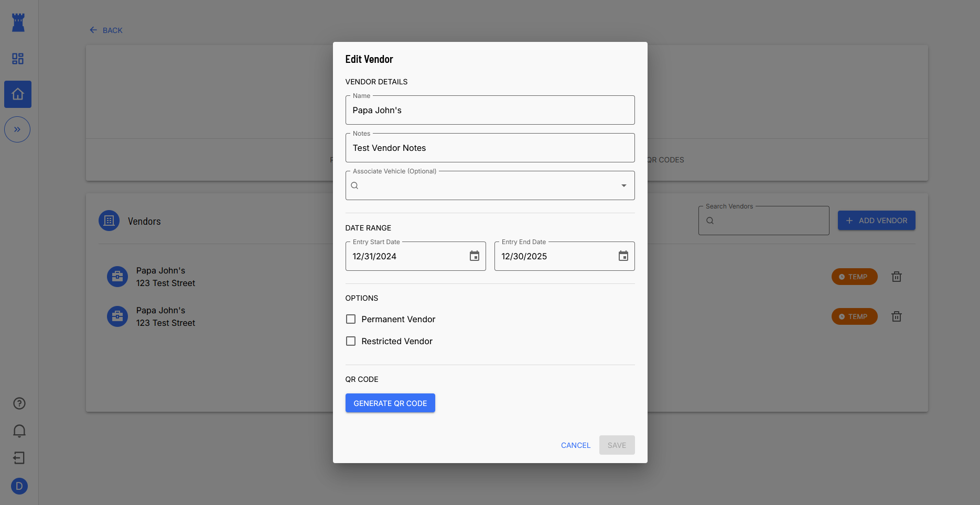This screenshot has height=505, width=980.
Task: Open calendar picker for Entry End Date
Action: point(623,256)
